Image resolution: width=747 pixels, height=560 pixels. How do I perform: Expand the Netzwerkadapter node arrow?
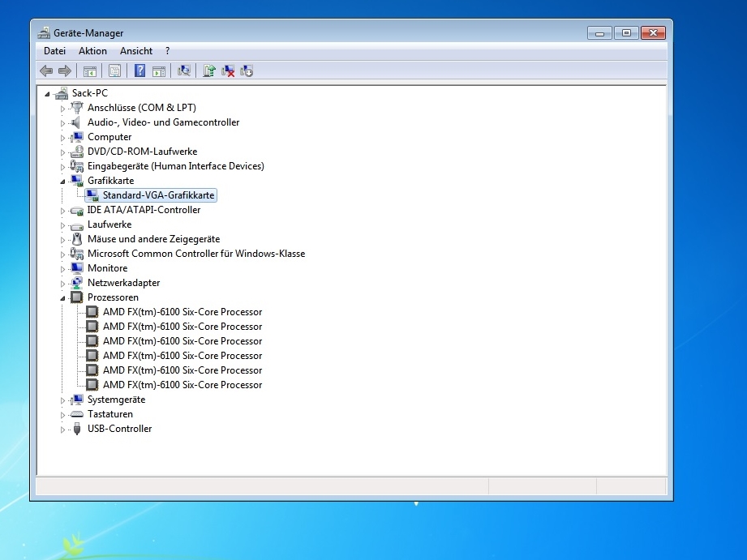click(62, 284)
